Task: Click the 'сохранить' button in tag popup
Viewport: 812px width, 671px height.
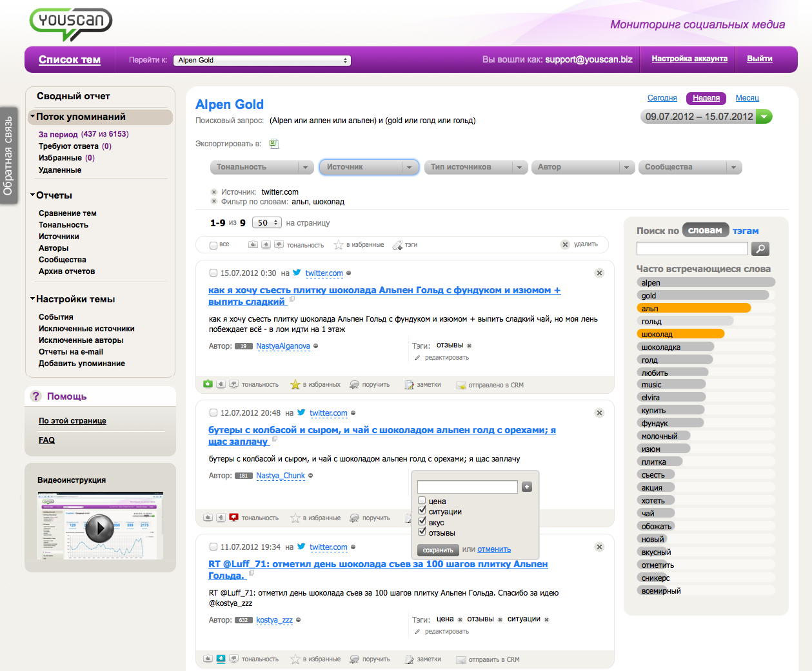Action: pos(438,550)
